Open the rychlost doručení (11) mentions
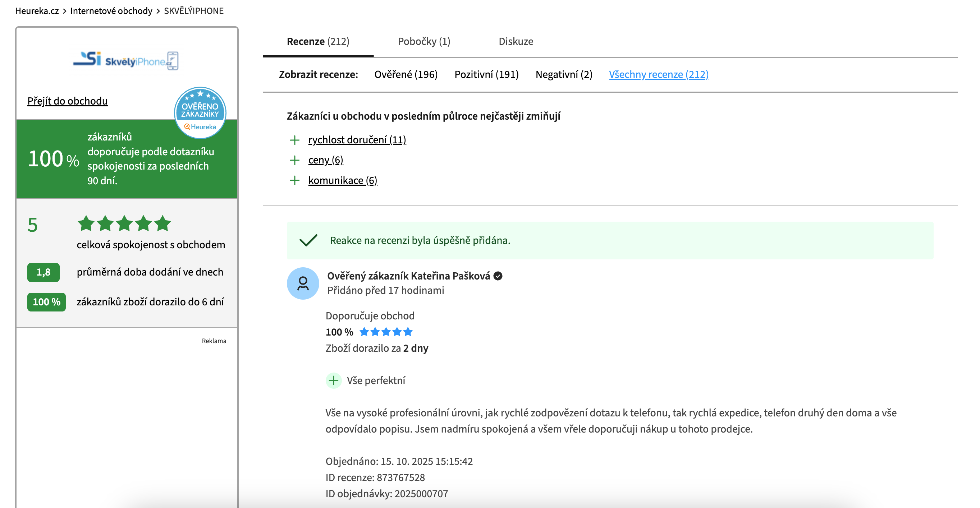Image resolution: width=980 pixels, height=508 pixels. pos(357,140)
